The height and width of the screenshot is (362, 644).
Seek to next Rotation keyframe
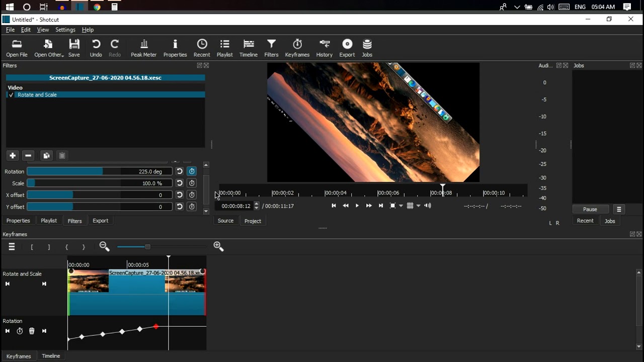pos(44,331)
